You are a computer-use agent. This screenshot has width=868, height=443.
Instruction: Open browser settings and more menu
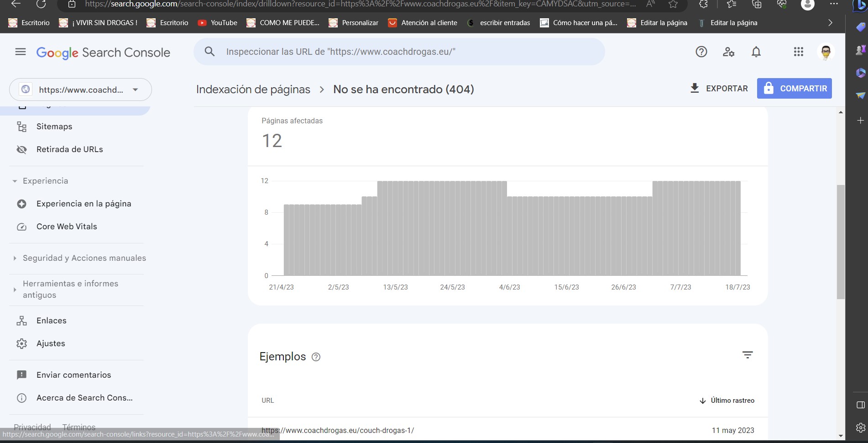point(834,4)
